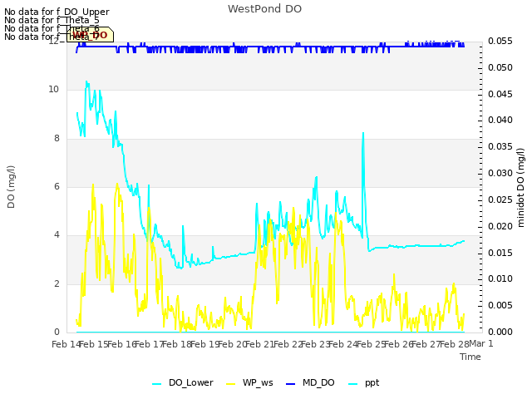Screen dimensions: 532x399
Task: Click the blue MD_DO legend swatch
Action: click(291, 384)
